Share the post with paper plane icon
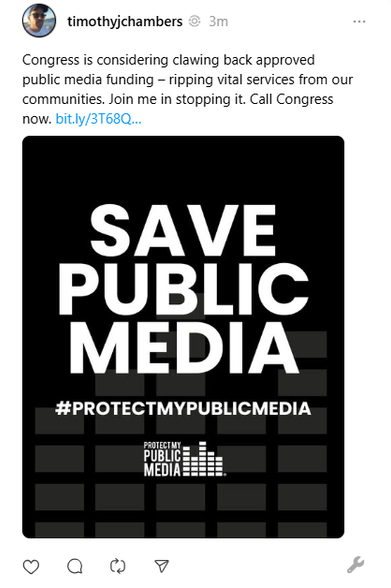This screenshot has width=391, height=588. 162,566
